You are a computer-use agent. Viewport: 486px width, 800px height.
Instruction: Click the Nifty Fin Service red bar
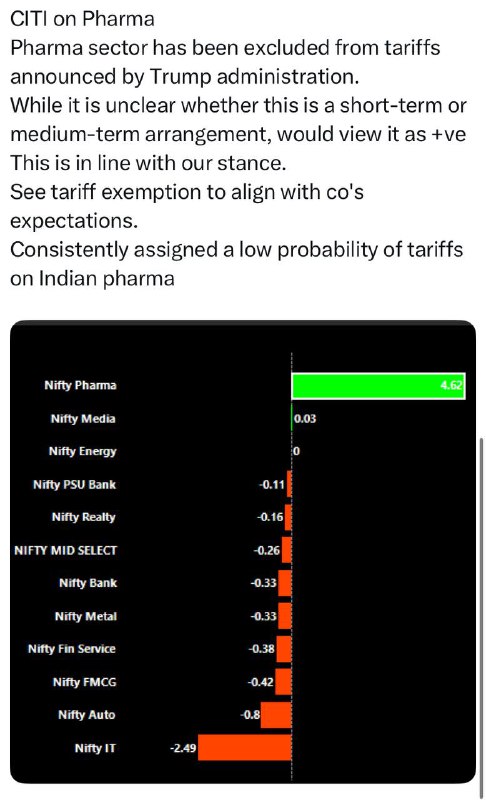coord(284,649)
